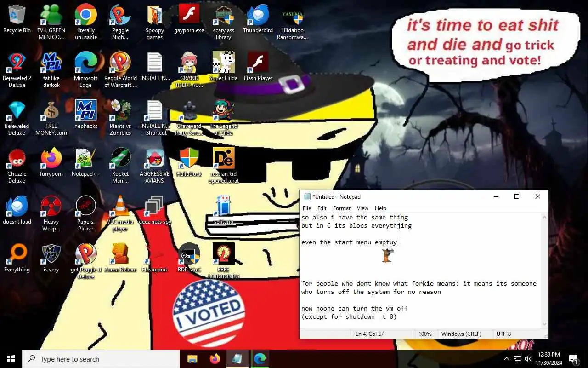Image resolution: width=588 pixels, height=368 pixels.
Task: Open Plants vs Zombies shortcut
Action: coord(120,118)
